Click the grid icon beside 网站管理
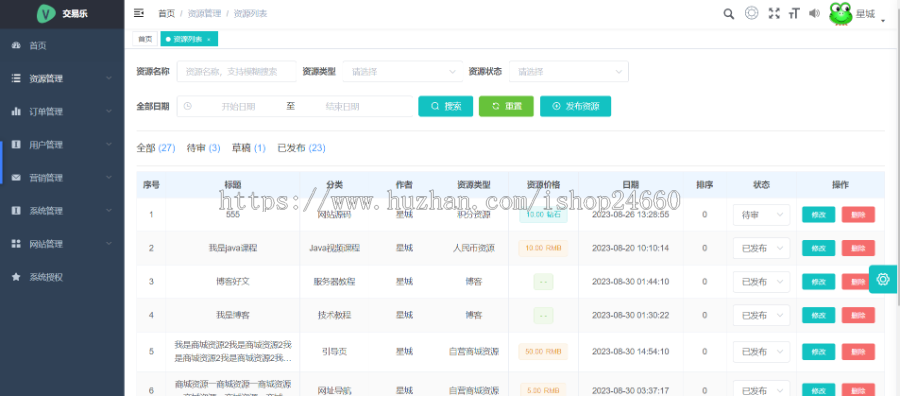The height and width of the screenshot is (396, 900). pos(16,244)
